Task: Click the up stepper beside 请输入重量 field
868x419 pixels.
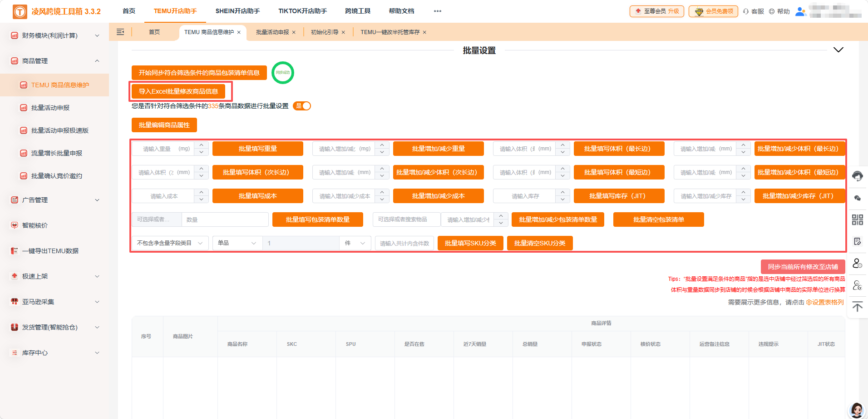Action: point(201,145)
